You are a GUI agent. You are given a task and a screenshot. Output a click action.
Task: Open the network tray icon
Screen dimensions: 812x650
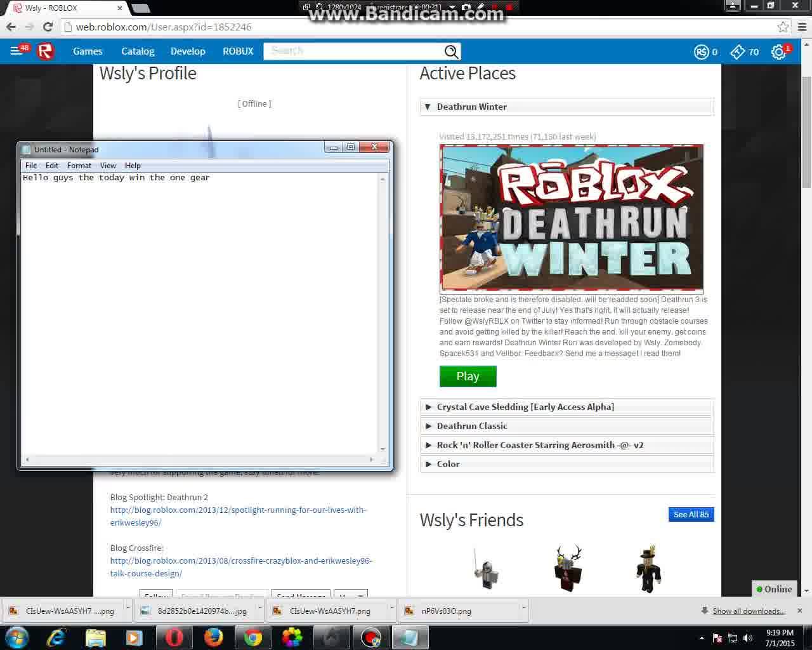(733, 638)
